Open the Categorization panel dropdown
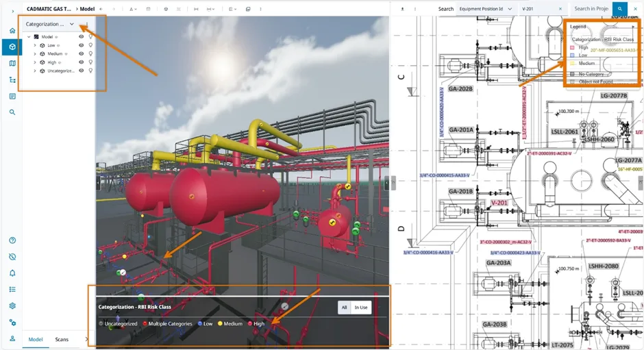Viewport: 644px width, 350px height. tap(71, 24)
